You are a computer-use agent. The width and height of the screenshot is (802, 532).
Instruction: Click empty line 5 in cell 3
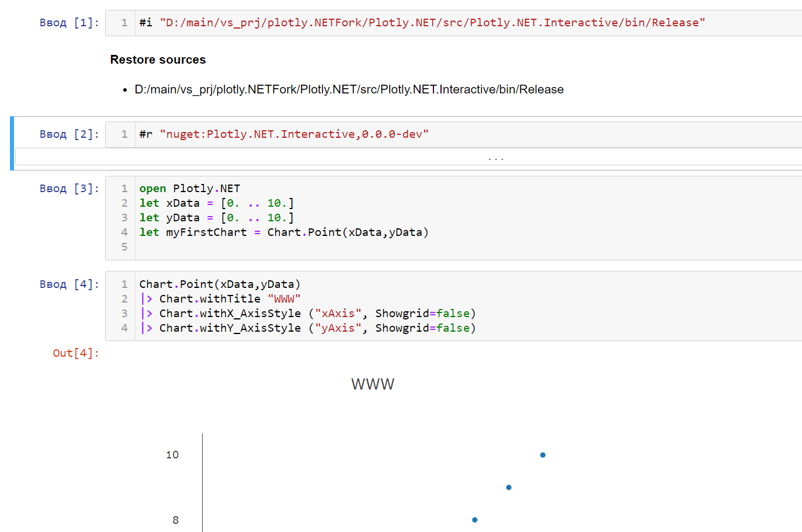click(x=467, y=247)
